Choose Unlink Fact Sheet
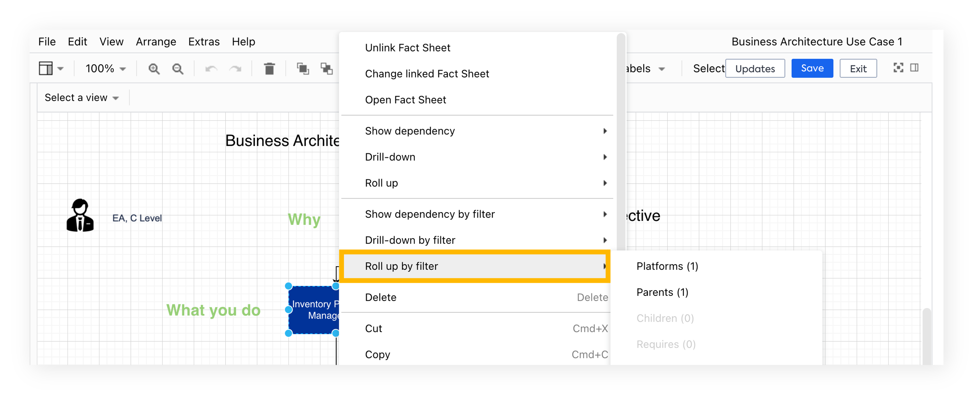 tap(477, 48)
